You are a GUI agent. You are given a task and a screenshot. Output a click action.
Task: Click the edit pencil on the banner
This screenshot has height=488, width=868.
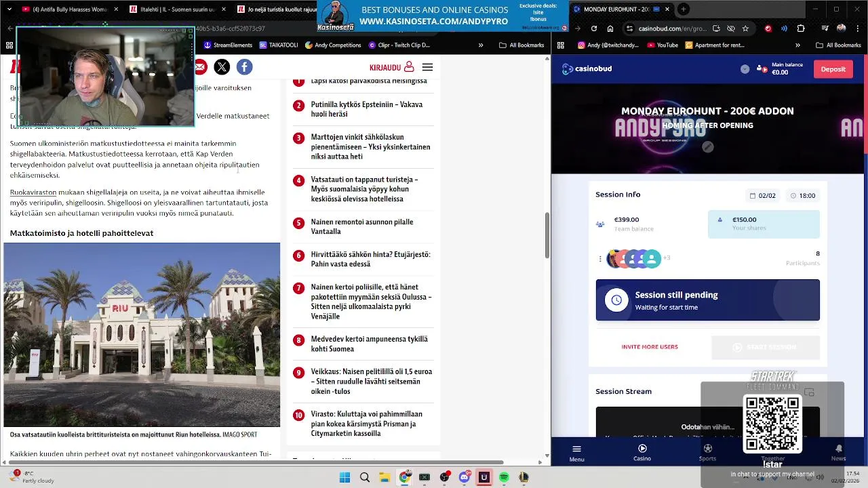(707, 146)
